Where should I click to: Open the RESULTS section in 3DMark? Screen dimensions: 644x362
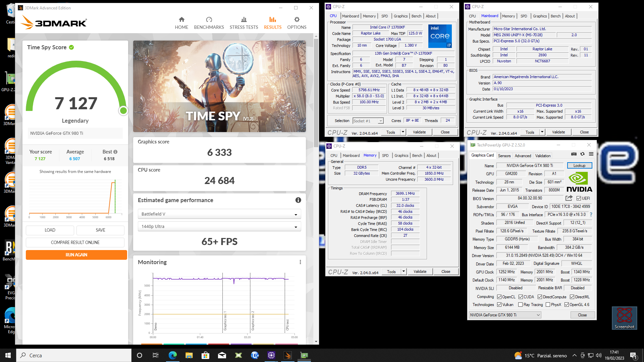273,23
